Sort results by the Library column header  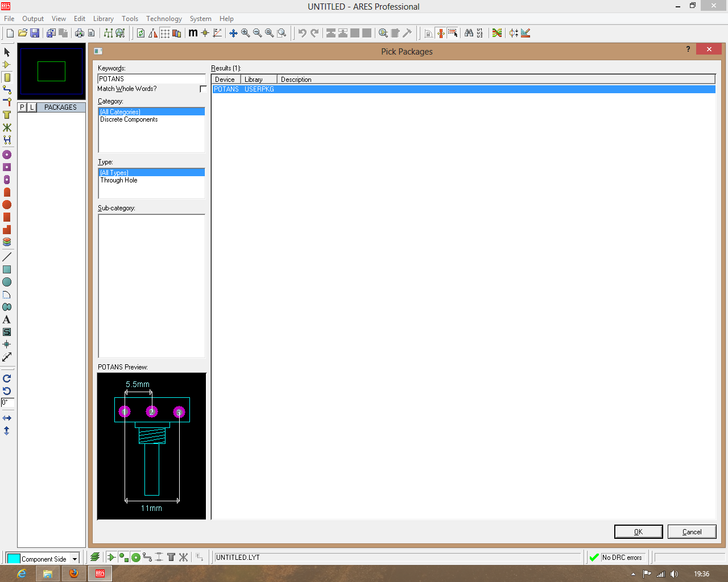(259, 80)
